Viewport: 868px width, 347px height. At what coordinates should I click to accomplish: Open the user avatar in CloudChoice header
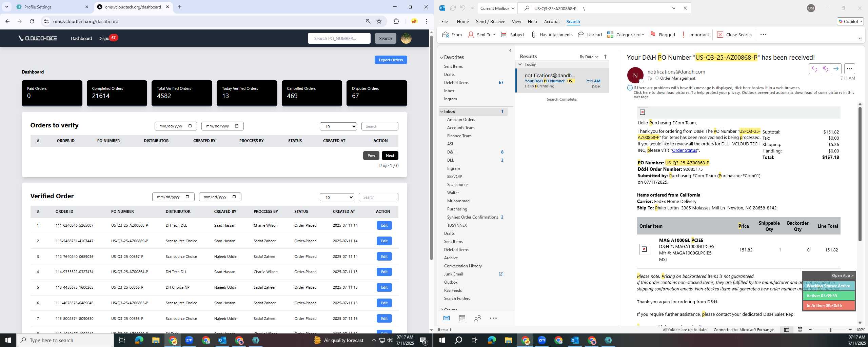click(406, 38)
